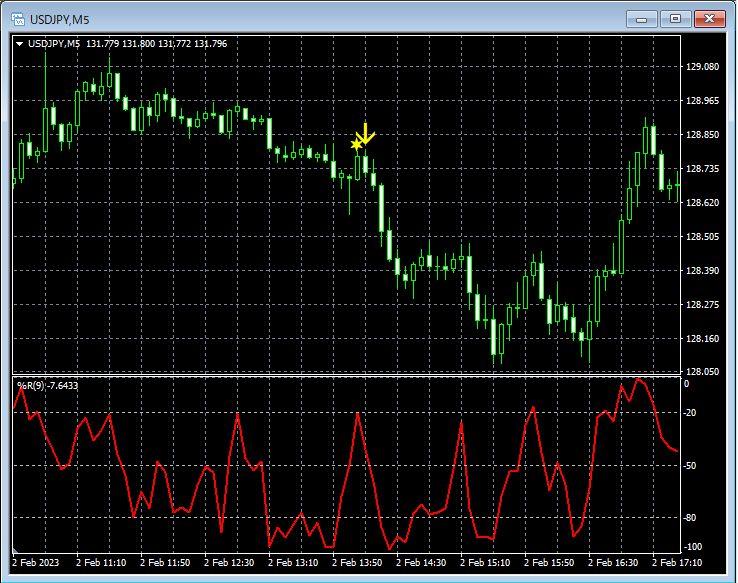Click the %R(9) -7.6433 indicator label
Screen dimensions: 738x583
click(48, 385)
